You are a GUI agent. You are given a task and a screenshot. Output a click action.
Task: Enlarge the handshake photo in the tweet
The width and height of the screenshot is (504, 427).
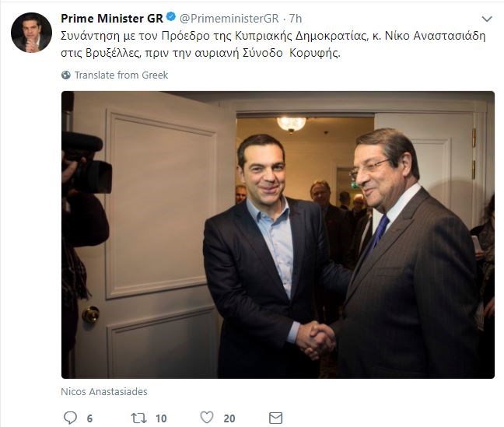pos(278,235)
